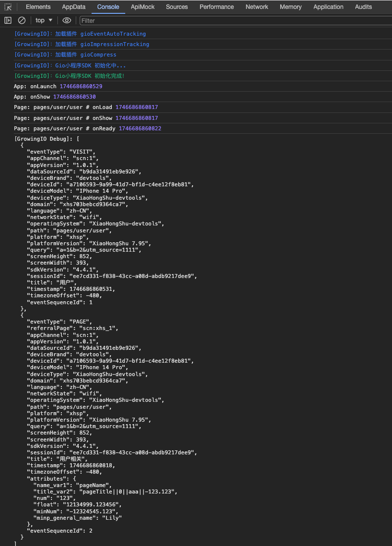Open the AppData tab
Screen dimensions: 392x546
pos(74,7)
